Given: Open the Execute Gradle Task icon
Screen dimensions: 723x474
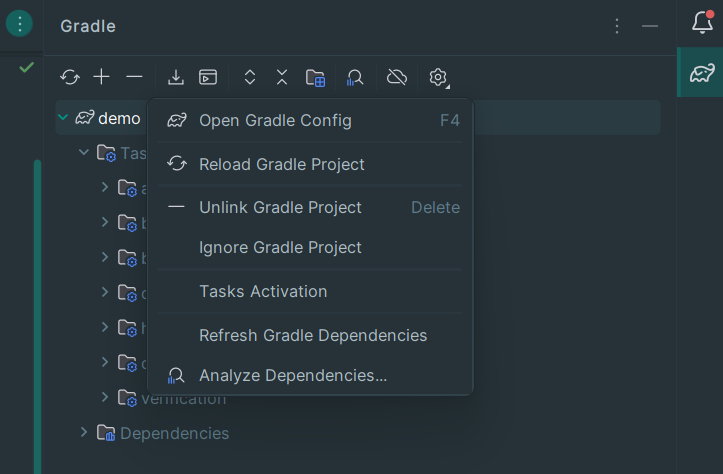Looking at the screenshot, I should (x=208, y=77).
